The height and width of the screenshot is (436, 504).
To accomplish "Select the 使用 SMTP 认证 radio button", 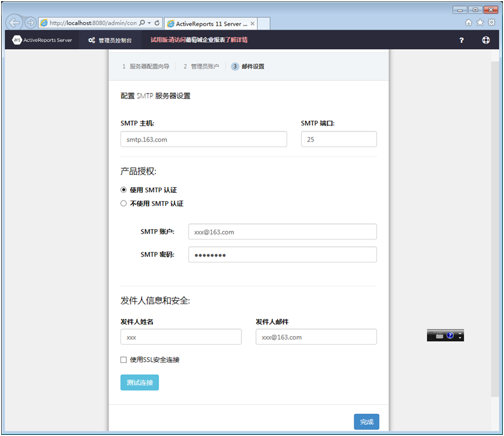I will pos(123,190).
